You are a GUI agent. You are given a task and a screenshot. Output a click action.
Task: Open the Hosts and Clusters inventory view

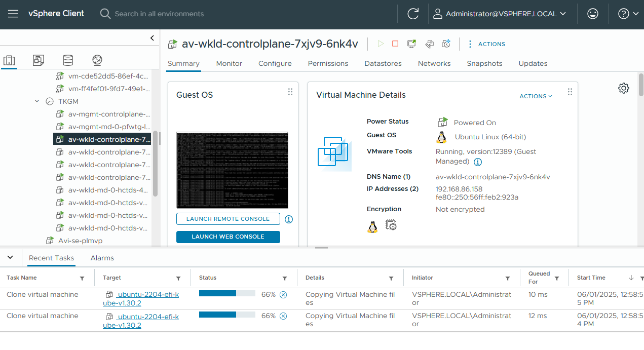(x=9, y=61)
